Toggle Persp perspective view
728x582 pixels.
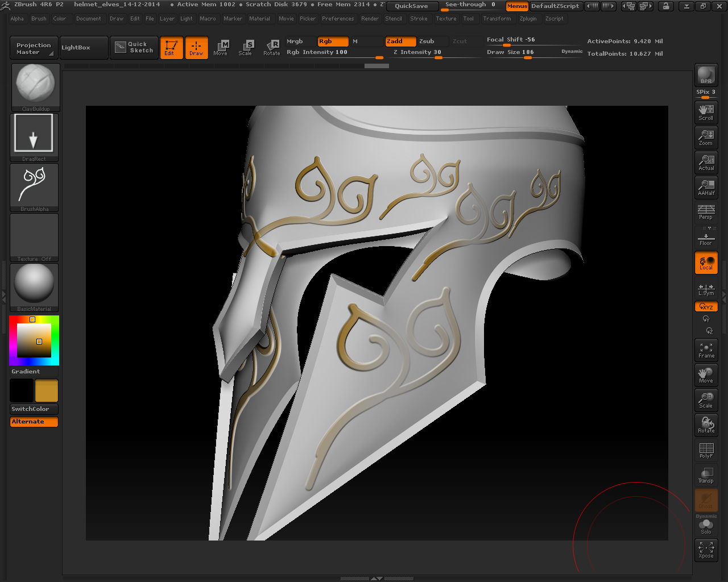[x=706, y=213]
